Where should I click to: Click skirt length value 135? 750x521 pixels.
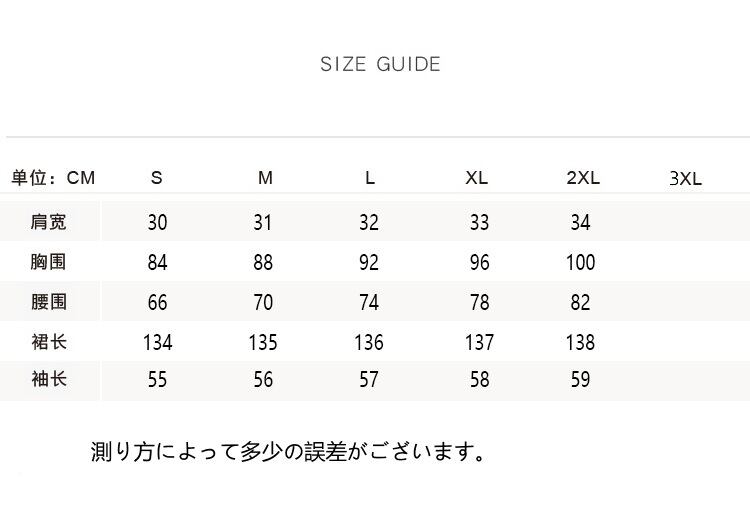point(263,342)
